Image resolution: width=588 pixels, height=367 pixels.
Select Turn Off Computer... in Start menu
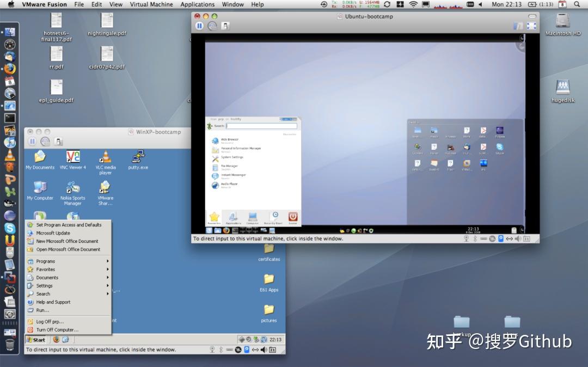[x=68, y=330]
